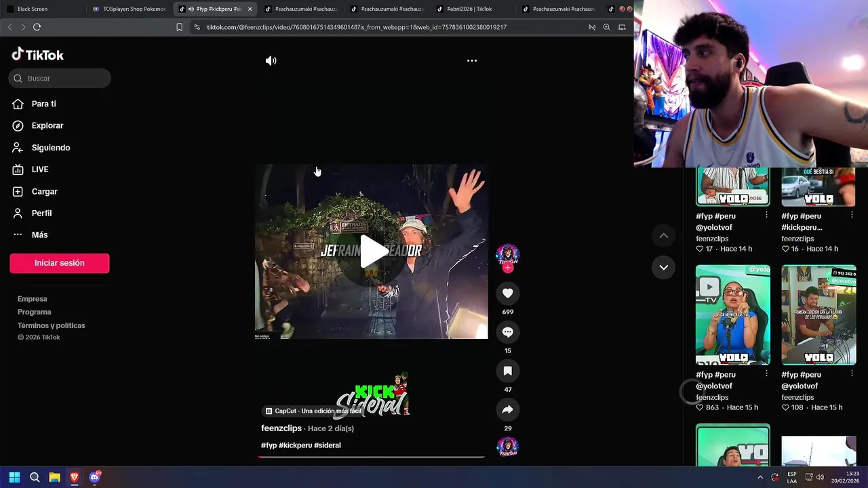Like the video showing 863 likes
Viewport: 868px width, 488px height.
click(x=700, y=407)
